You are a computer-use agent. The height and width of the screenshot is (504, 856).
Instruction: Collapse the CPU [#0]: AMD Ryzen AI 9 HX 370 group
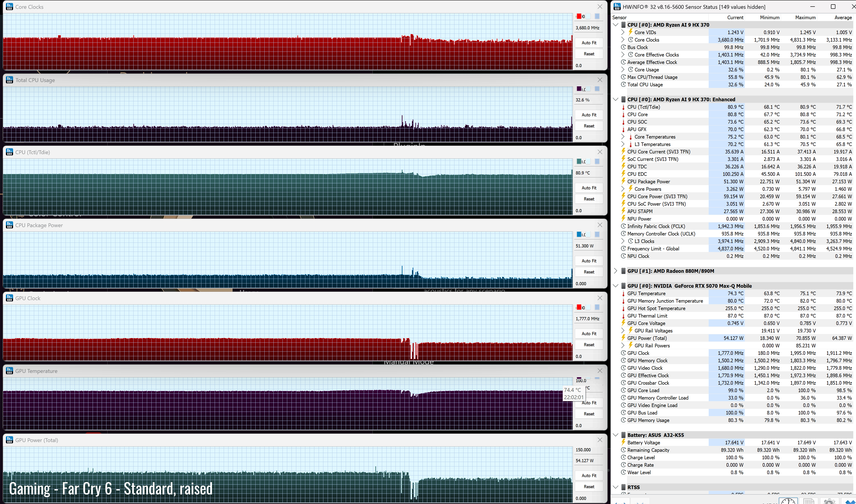click(x=616, y=25)
